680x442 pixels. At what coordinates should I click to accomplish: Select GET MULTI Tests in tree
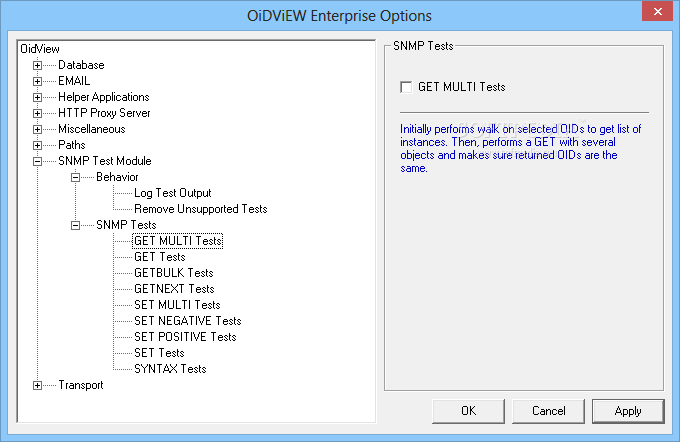178,241
